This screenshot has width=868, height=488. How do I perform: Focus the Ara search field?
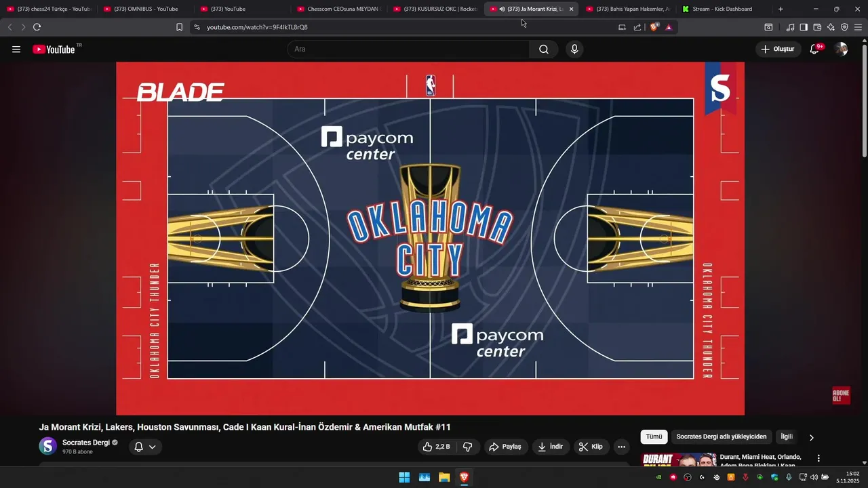tap(408, 49)
